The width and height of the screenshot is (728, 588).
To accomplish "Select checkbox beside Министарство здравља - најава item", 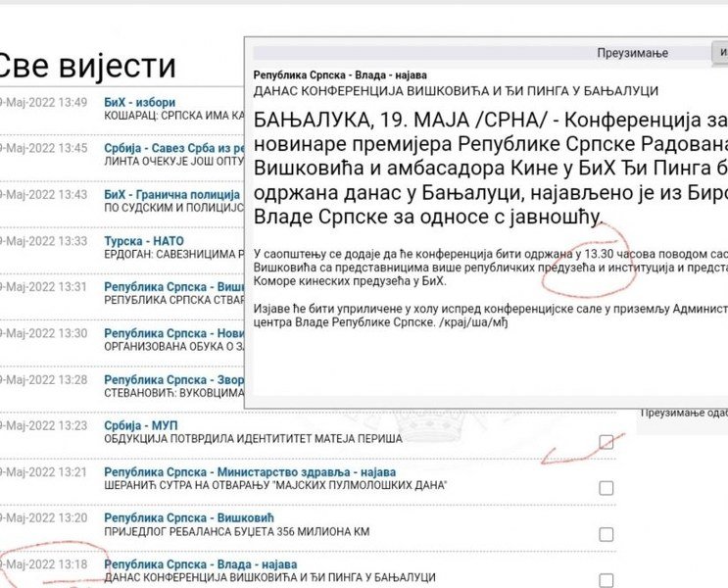I will (x=607, y=488).
